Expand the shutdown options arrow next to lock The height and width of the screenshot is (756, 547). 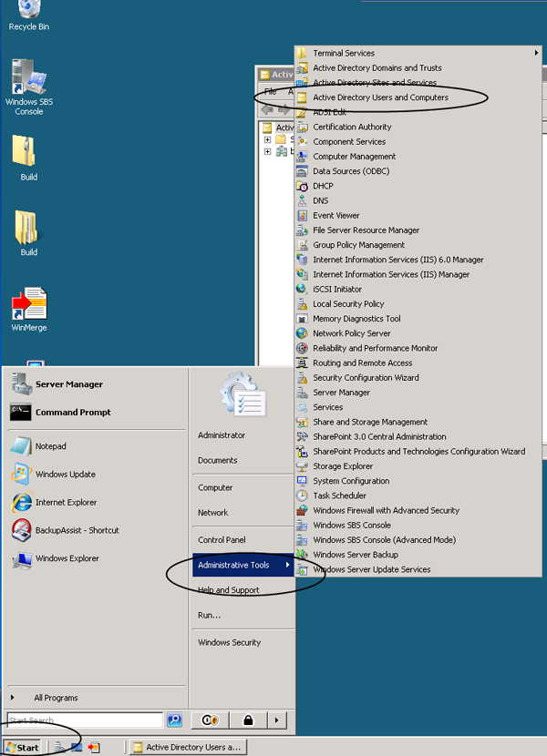(276, 720)
